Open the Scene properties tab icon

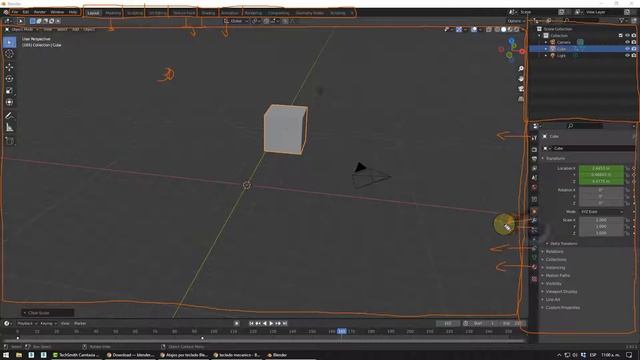pyautogui.click(x=534, y=178)
